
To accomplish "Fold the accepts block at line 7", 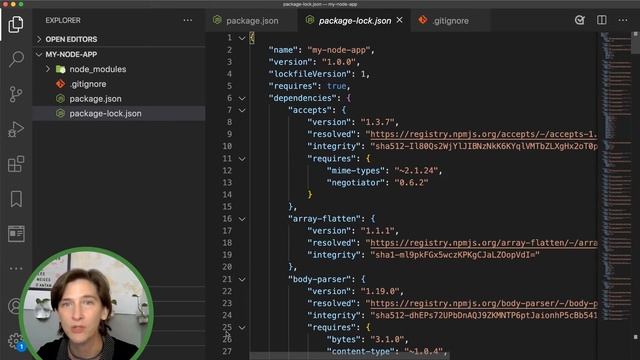I will click(242, 110).
